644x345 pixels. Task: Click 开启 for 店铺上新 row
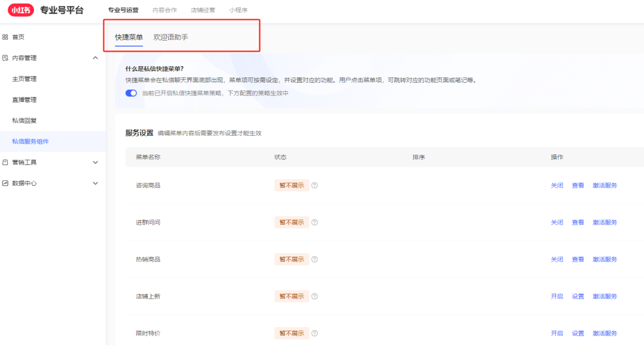click(x=556, y=296)
